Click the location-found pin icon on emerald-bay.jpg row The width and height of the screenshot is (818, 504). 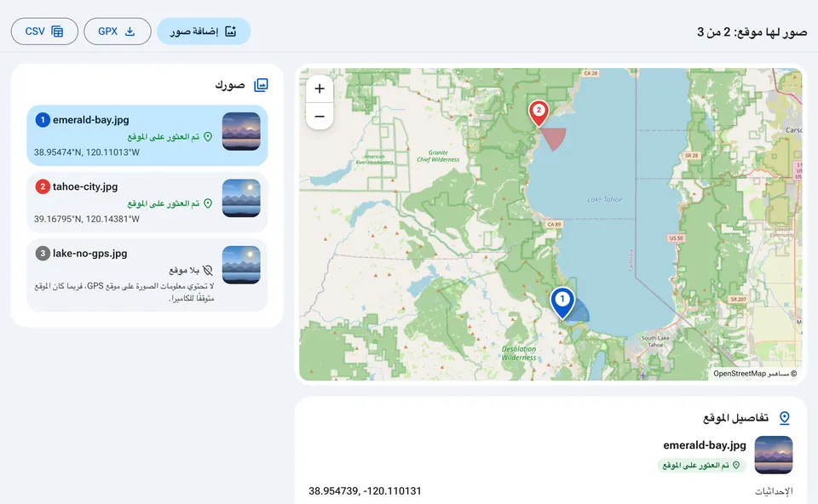pyautogui.click(x=208, y=136)
